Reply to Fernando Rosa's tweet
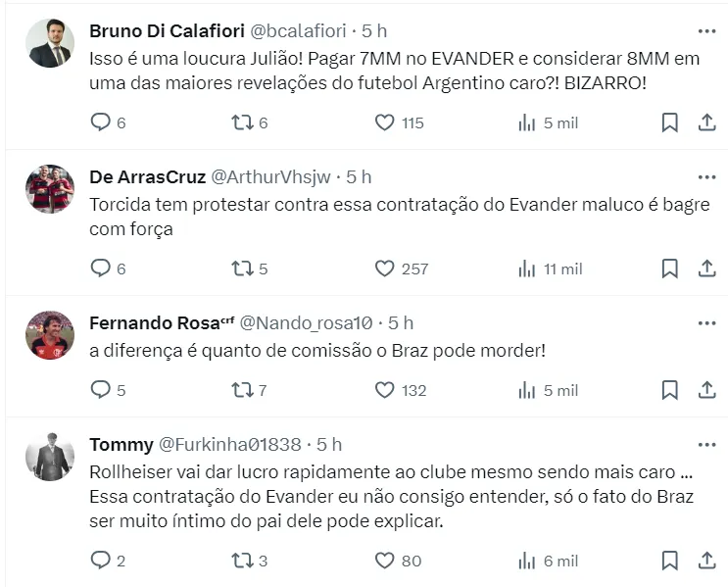 click(101, 390)
